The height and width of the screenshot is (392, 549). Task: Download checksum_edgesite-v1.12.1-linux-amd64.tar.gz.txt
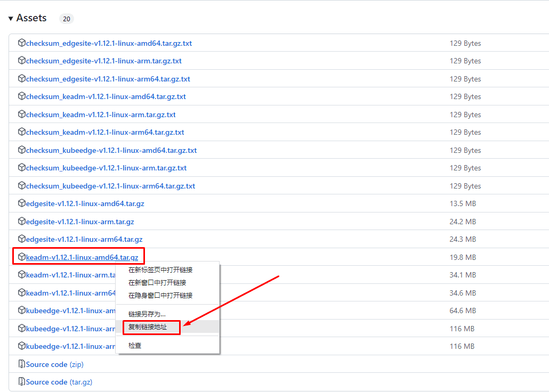109,43
